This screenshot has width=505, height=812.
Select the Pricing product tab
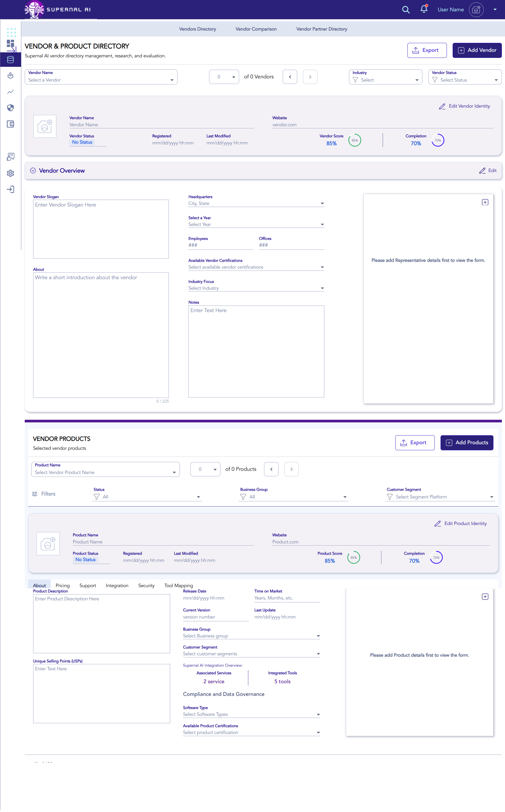point(62,585)
